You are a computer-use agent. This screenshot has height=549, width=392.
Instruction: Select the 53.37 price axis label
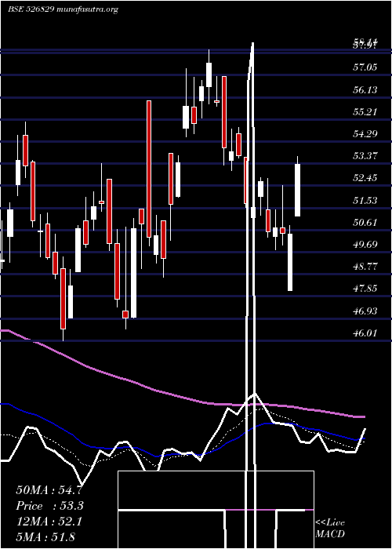(365, 156)
